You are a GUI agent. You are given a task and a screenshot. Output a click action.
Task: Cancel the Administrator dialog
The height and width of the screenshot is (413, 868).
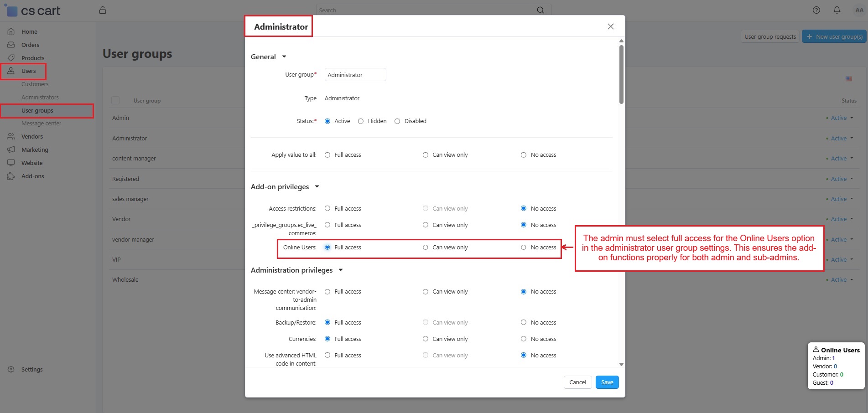577,382
